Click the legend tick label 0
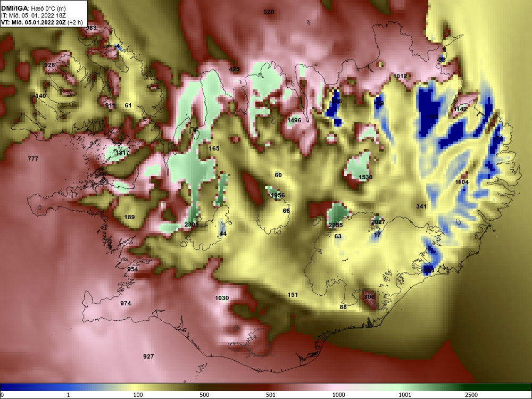The width and height of the screenshot is (532, 399). pos(2,395)
